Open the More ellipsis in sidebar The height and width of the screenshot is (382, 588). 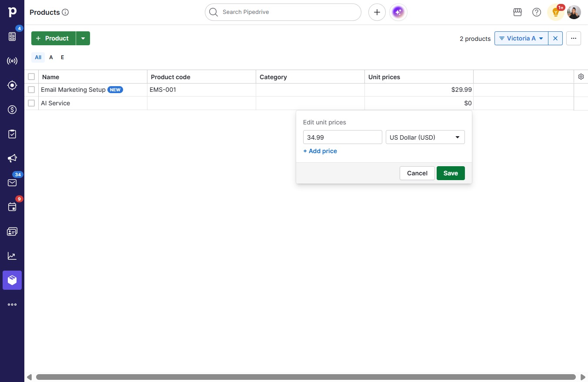coord(12,305)
